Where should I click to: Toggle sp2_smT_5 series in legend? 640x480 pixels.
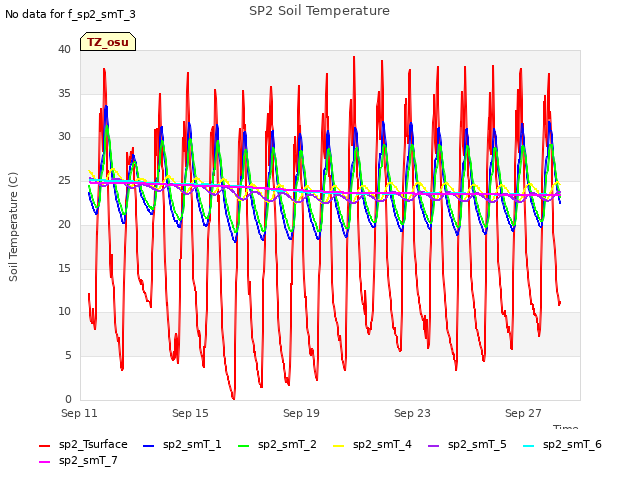(x=467, y=444)
